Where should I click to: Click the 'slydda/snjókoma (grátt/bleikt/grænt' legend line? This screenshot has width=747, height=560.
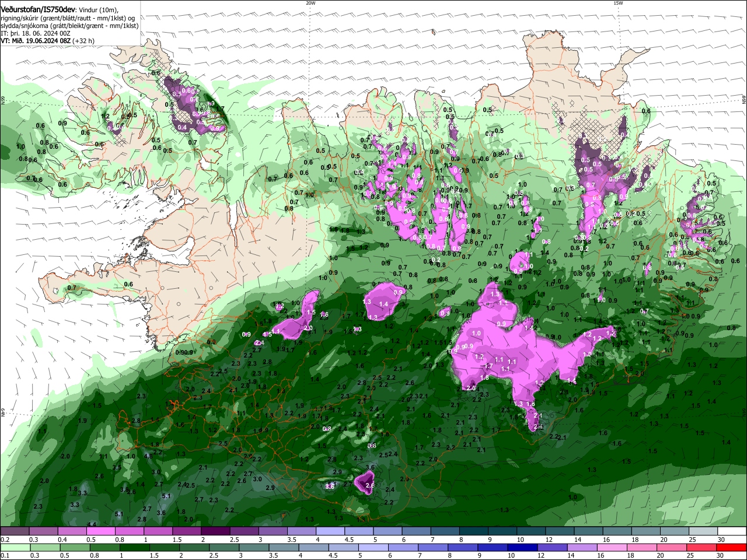pos(69,26)
